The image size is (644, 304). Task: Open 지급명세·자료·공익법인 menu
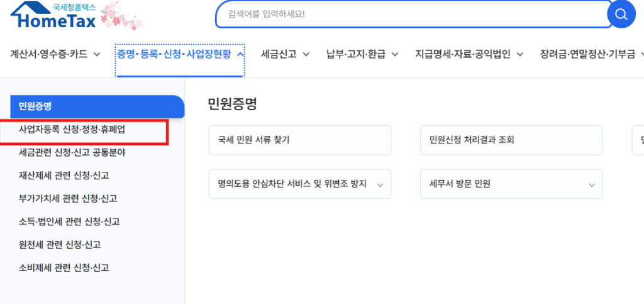click(468, 54)
